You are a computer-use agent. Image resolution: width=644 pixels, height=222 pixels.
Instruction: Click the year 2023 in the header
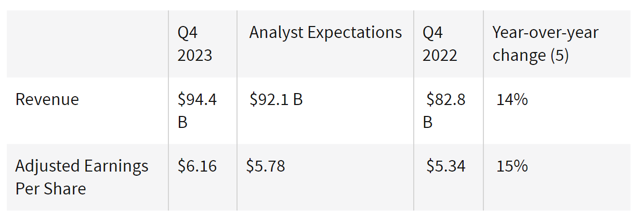pyautogui.click(x=195, y=55)
